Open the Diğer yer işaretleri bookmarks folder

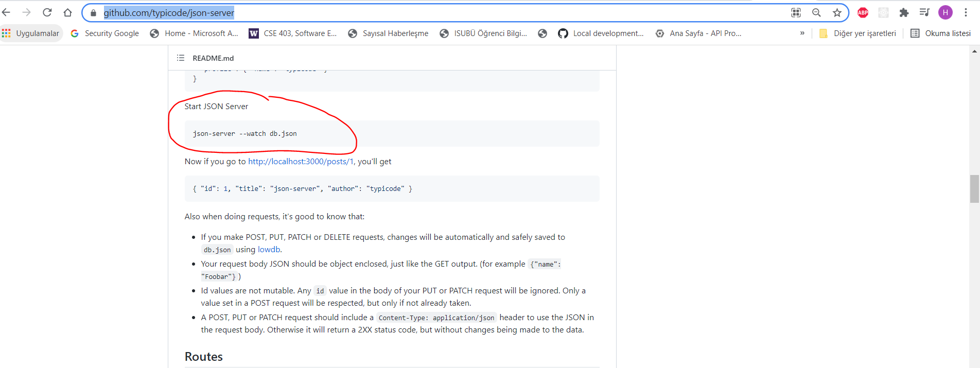pos(857,33)
